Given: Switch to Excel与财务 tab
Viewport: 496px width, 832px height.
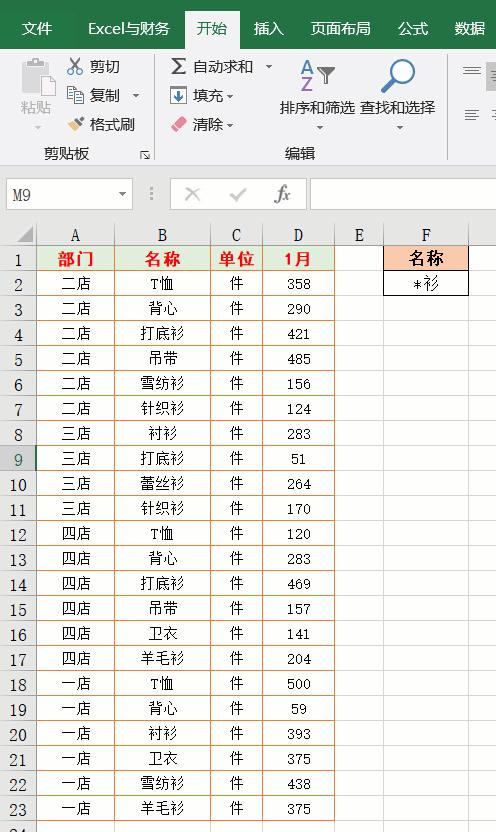Looking at the screenshot, I should 129,28.
